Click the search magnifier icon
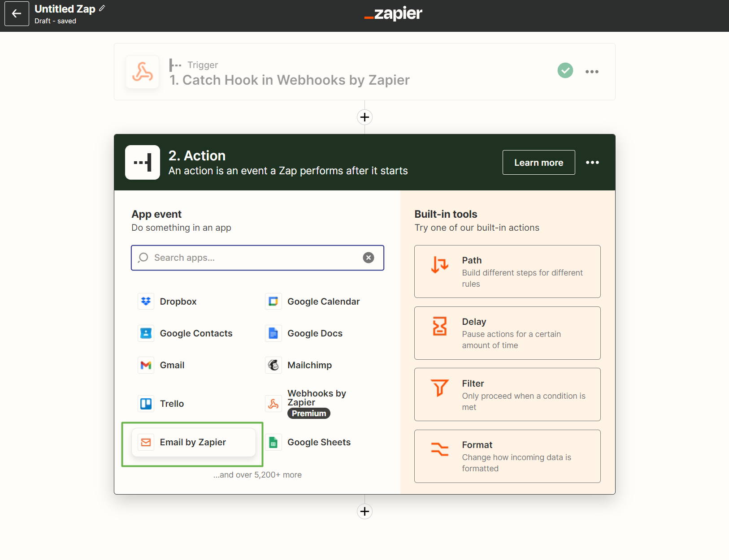 [x=143, y=258]
